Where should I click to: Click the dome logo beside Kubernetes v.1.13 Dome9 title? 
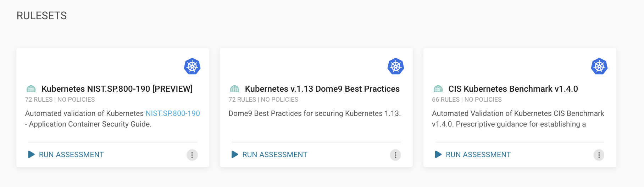[235, 89]
